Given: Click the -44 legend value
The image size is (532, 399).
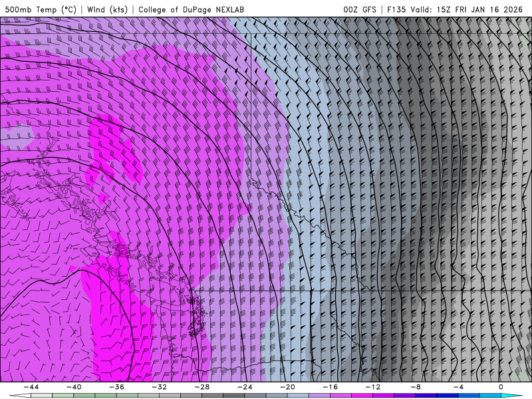Looking at the screenshot, I should pyautogui.click(x=31, y=387).
